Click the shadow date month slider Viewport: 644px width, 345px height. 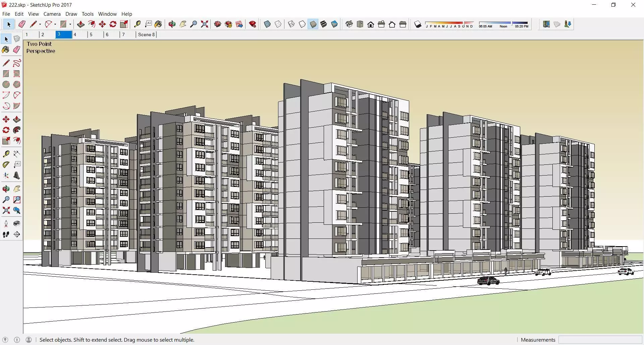click(x=449, y=24)
